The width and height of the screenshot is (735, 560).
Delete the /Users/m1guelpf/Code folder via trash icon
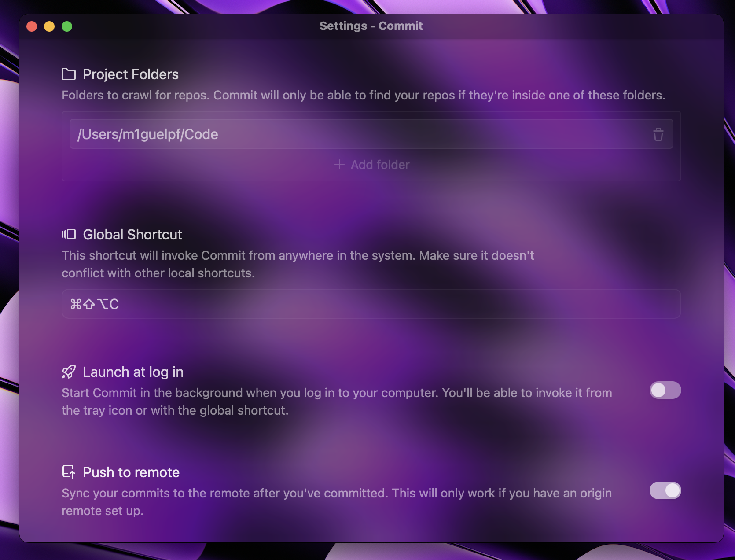point(658,134)
